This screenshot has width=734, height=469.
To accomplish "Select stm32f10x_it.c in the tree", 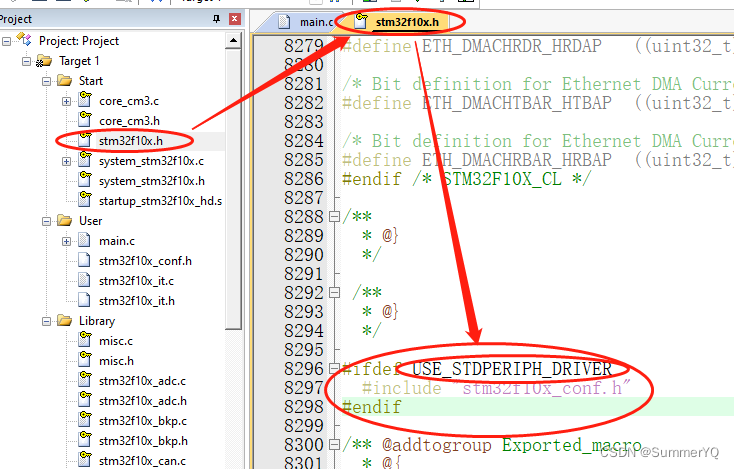I will (136, 281).
